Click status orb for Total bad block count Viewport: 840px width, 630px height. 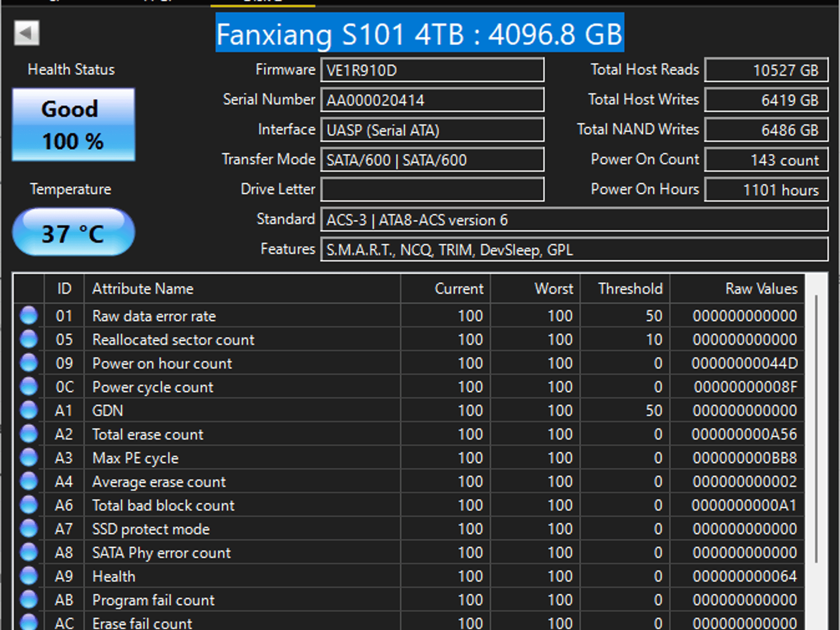point(29,505)
